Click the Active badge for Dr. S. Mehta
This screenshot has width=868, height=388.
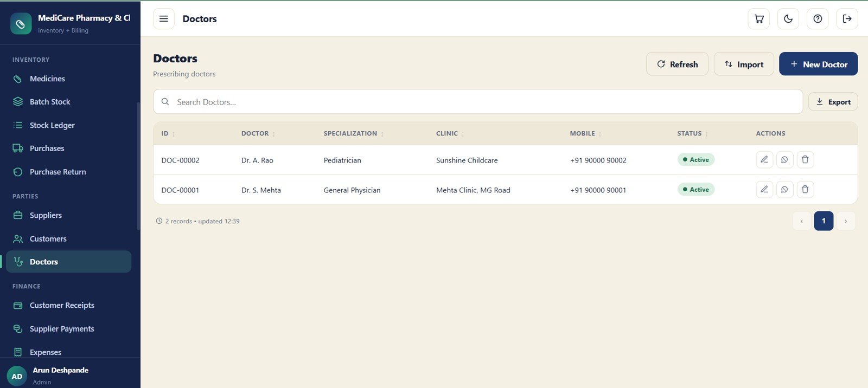(x=696, y=189)
